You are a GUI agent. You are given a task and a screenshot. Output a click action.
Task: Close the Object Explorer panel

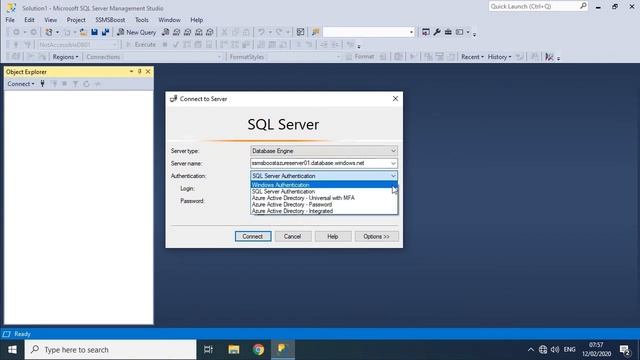coord(148,72)
